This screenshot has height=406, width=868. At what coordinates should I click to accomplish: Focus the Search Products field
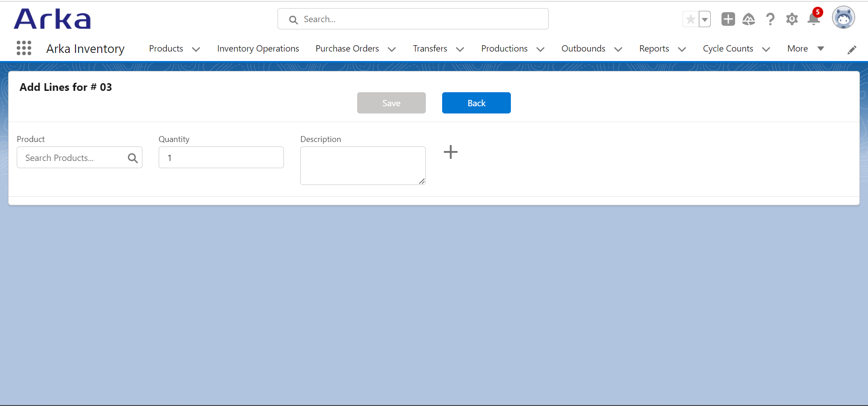point(80,157)
